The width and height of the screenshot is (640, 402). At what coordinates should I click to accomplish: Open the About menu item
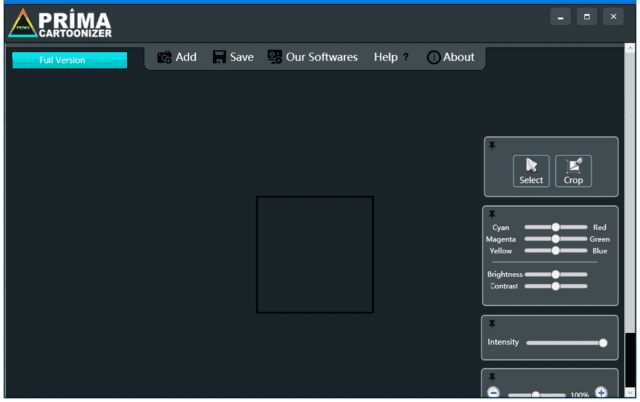(451, 57)
